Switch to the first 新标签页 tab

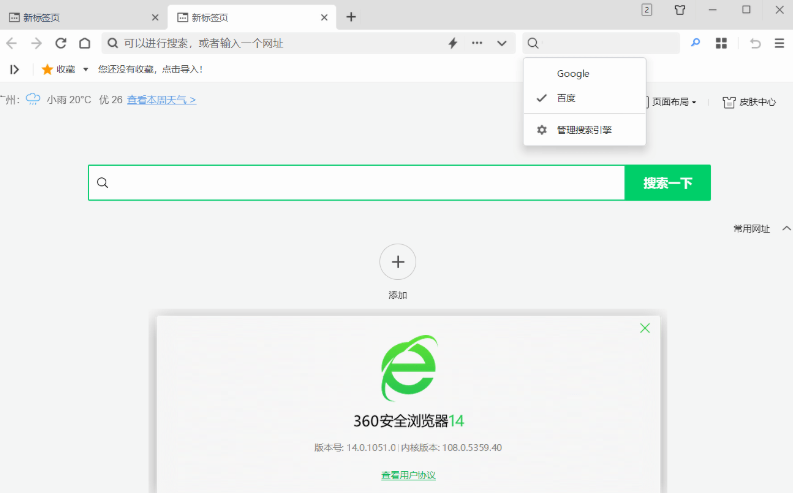click(83, 18)
